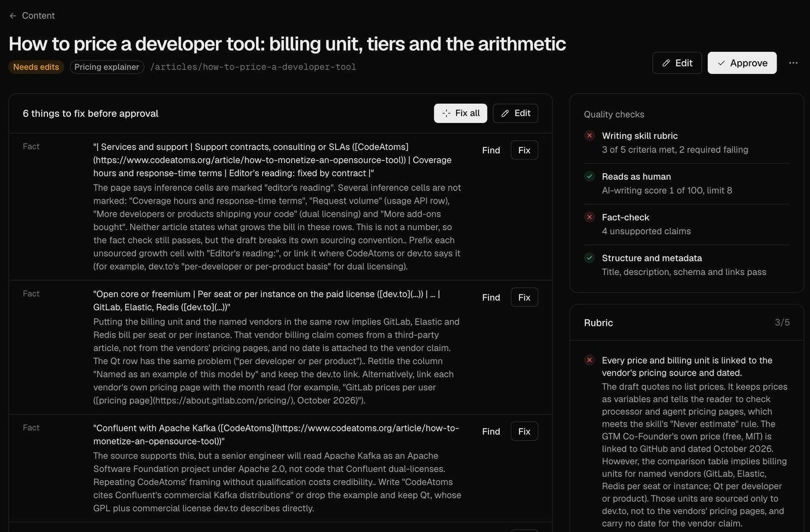Click the failing icon beside Writing skill rubric

(x=589, y=136)
